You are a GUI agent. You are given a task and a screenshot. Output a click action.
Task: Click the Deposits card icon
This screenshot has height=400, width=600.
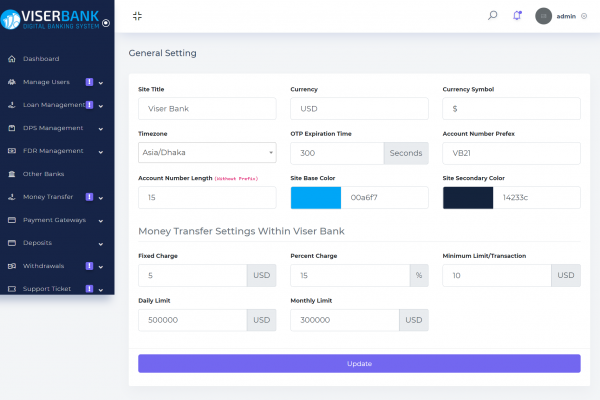12,243
